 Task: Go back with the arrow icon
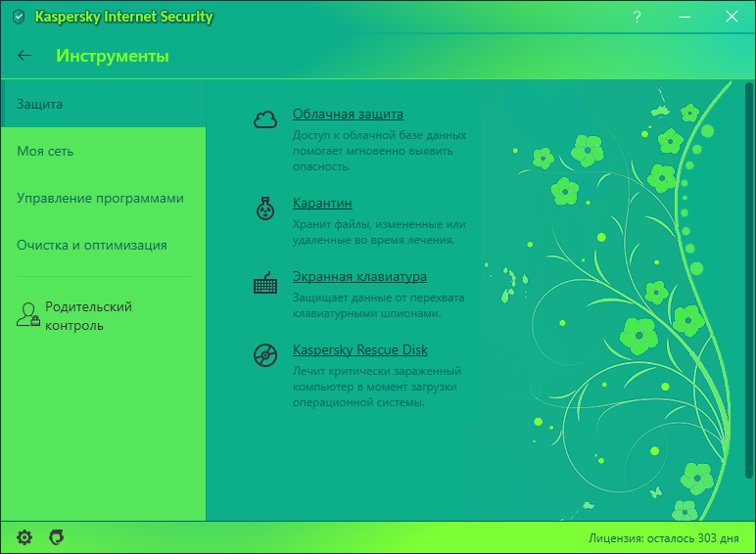pos(24,56)
